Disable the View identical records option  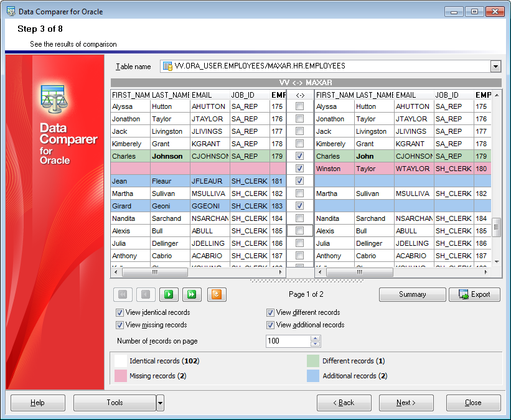(x=118, y=312)
